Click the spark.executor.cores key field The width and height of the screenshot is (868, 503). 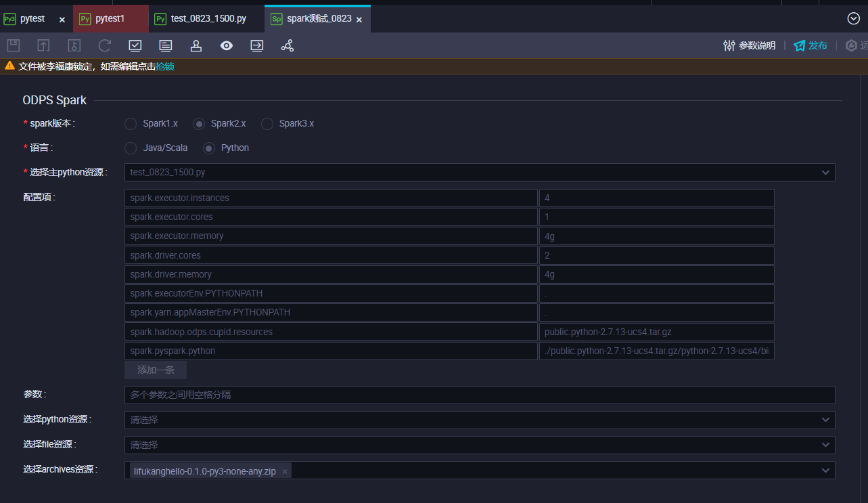coord(331,217)
